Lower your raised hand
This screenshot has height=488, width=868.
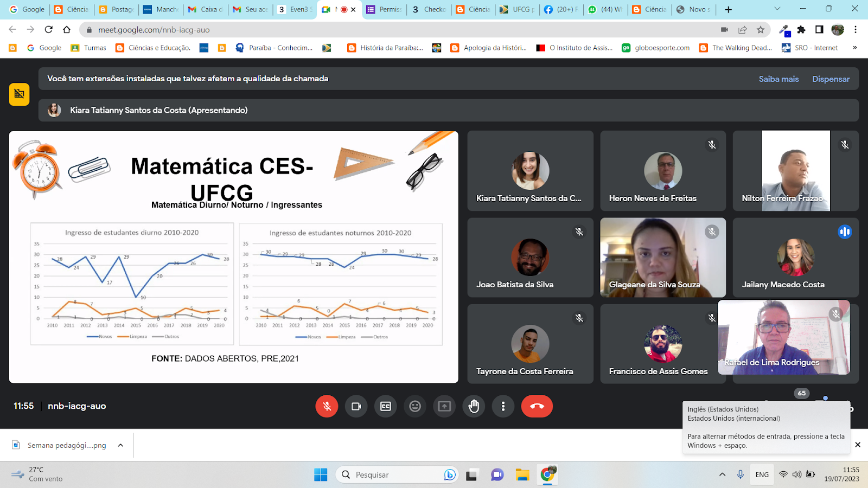[474, 406]
